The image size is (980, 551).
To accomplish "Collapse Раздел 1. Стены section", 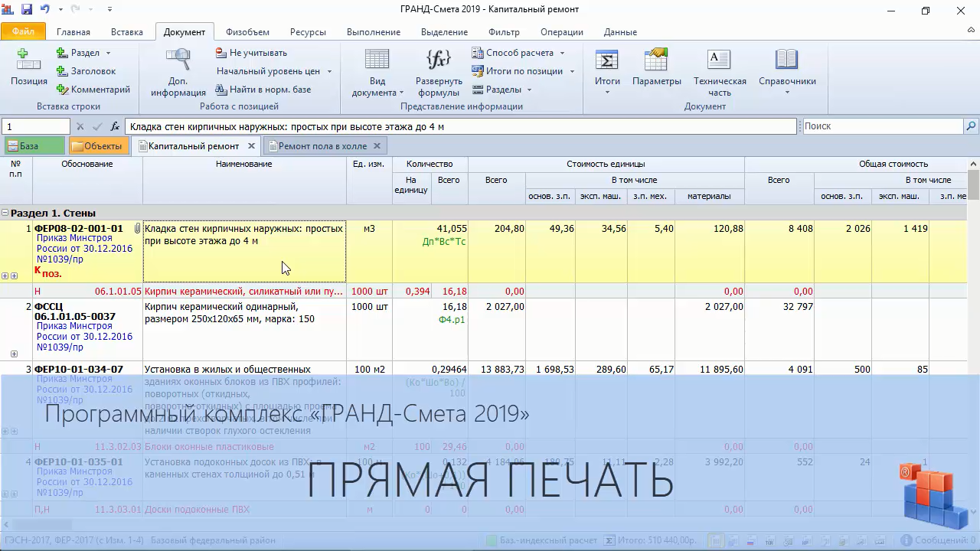I will point(5,214).
